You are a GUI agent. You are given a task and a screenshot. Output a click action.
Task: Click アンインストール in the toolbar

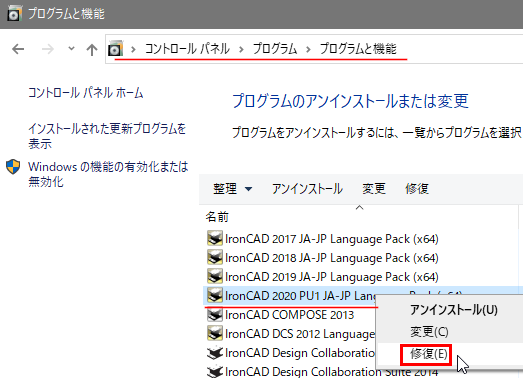tap(307, 189)
